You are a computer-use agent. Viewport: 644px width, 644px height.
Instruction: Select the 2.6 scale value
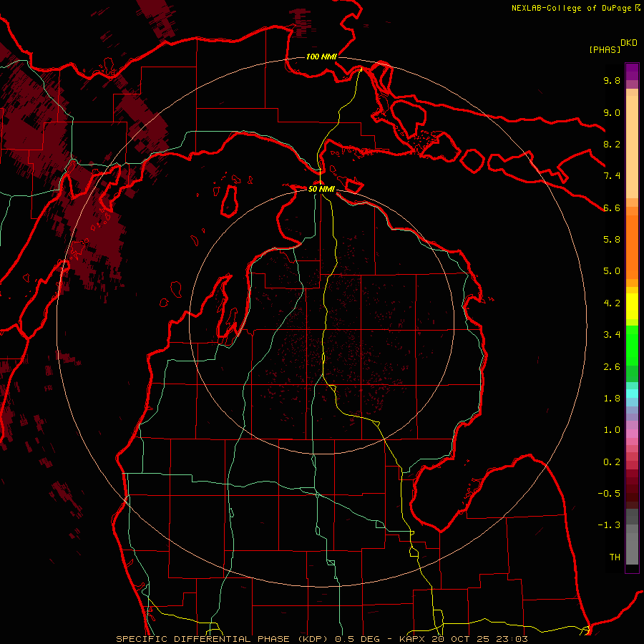[x=612, y=367]
